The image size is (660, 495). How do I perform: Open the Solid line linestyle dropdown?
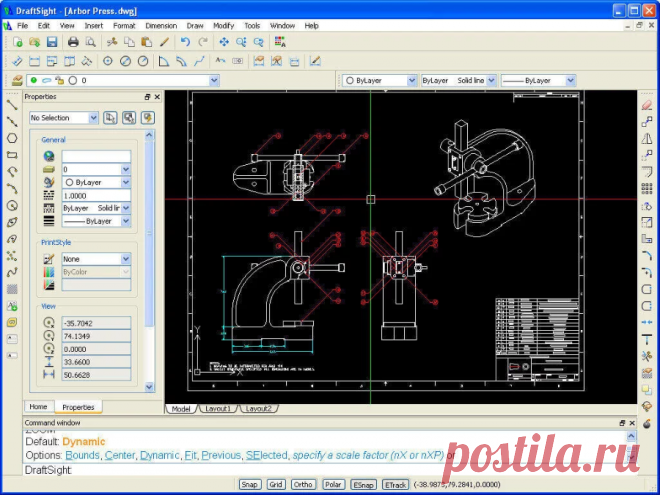pos(491,80)
